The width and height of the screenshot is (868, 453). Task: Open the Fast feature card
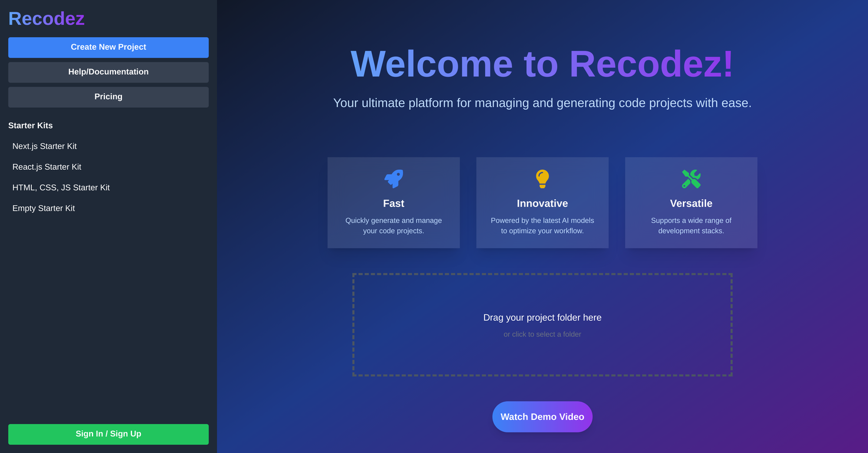click(x=393, y=202)
